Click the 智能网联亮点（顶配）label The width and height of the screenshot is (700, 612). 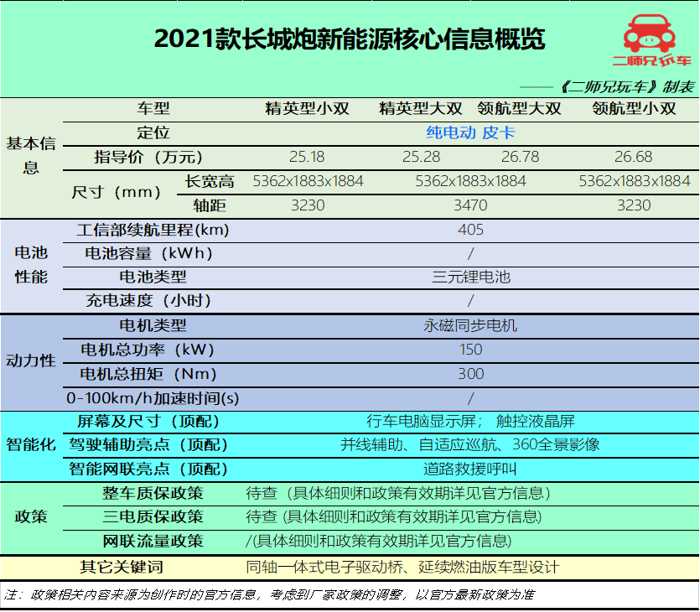pyautogui.click(x=148, y=469)
